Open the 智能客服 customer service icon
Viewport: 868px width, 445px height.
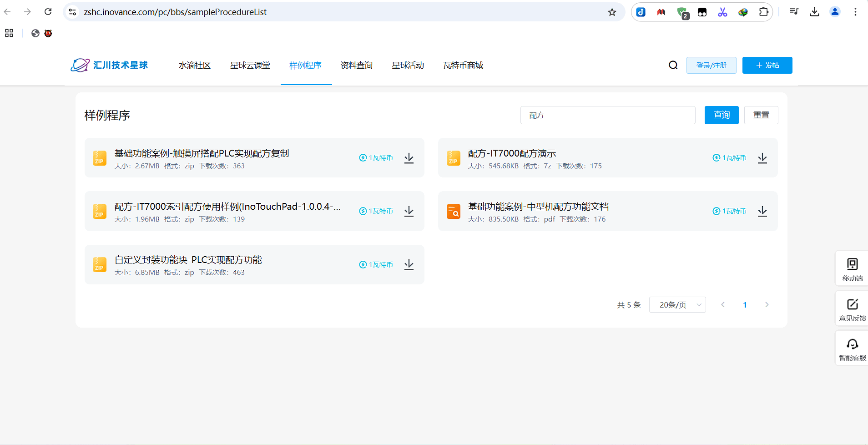[x=852, y=349]
